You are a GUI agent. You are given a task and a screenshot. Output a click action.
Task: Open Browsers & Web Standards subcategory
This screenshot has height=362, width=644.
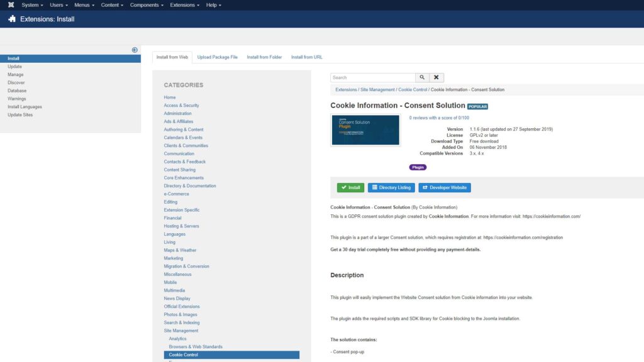[x=196, y=347]
